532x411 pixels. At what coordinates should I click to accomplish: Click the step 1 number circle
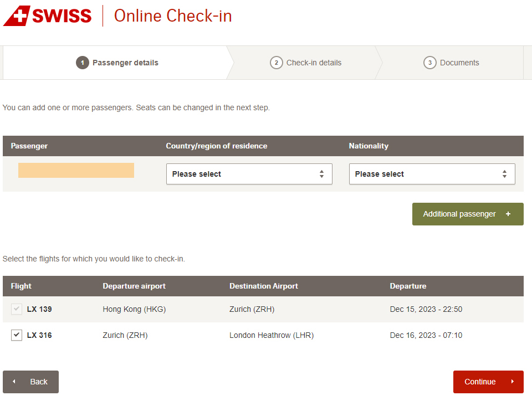[82, 63]
